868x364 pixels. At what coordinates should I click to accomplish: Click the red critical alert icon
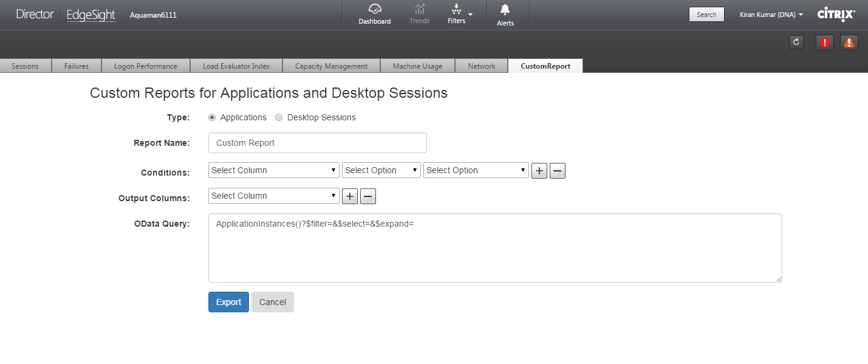824,43
